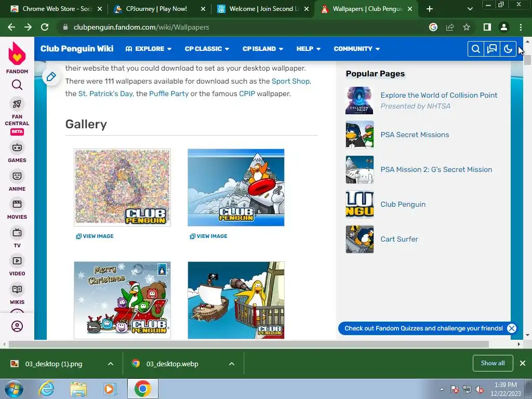
Task: Open PSA Secret Missions page link
Action: pyautogui.click(x=415, y=135)
